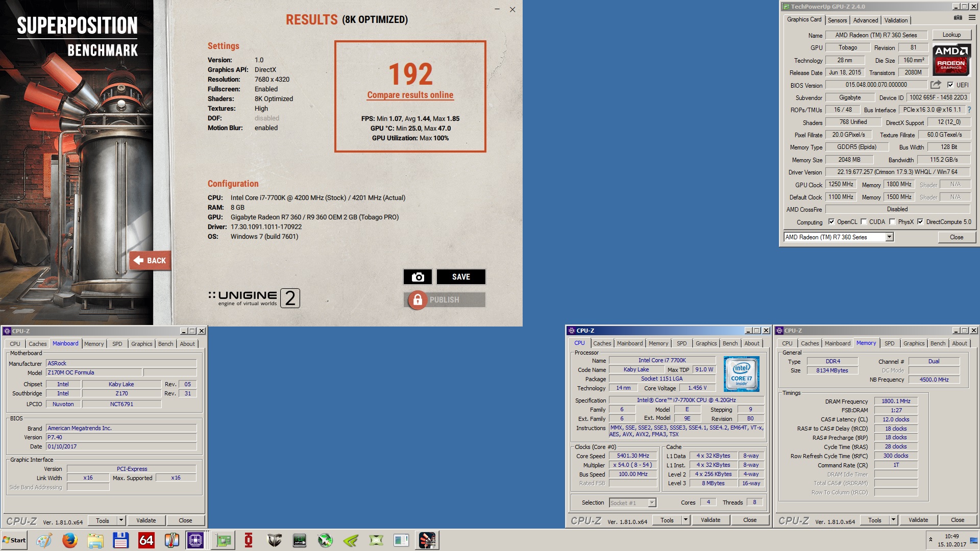Click Validate in the Mainboard CPU-Z window
This screenshot has width=980, height=551.
tap(146, 520)
